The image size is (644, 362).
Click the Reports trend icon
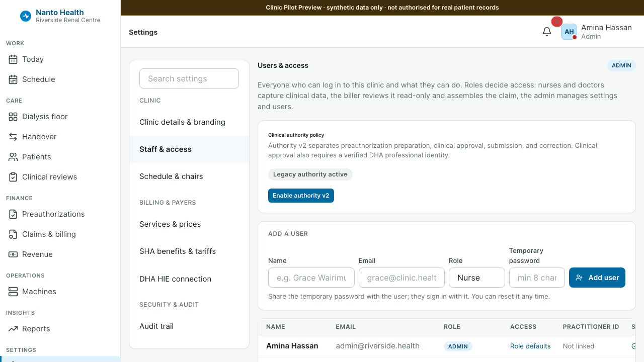pyautogui.click(x=13, y=329)
